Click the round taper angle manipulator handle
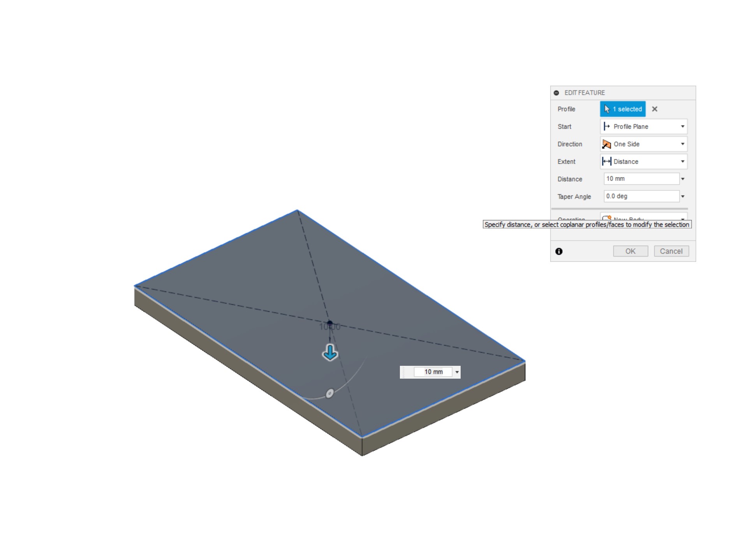This screenshot has width=755, height=560. click(329, 393)
